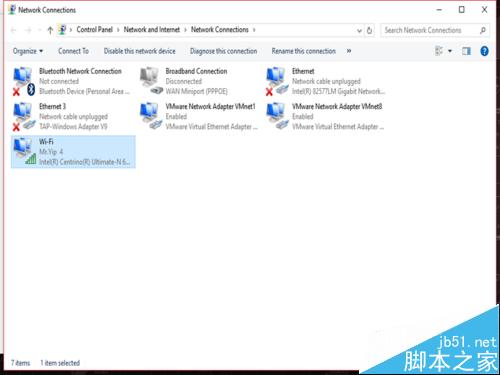Screen dimensions: 500x375
Task: Click Disable this network device
Action: [x=139, y=51]
